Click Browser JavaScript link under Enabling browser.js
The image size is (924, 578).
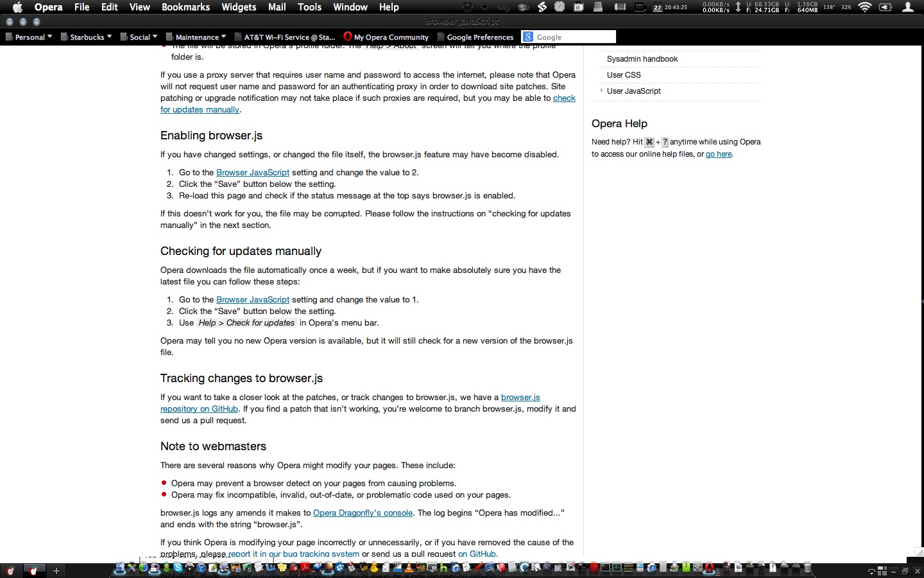pos(253,172)
